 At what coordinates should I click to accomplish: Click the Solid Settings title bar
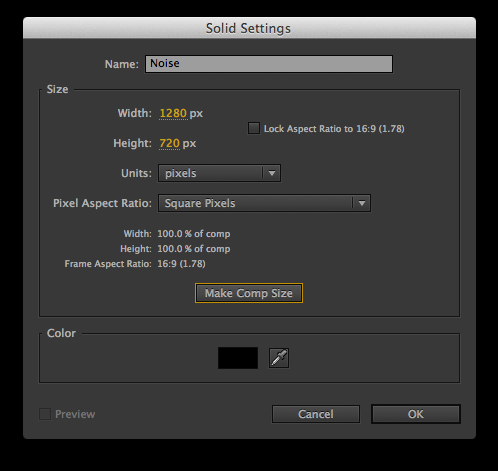coord(249,28)
